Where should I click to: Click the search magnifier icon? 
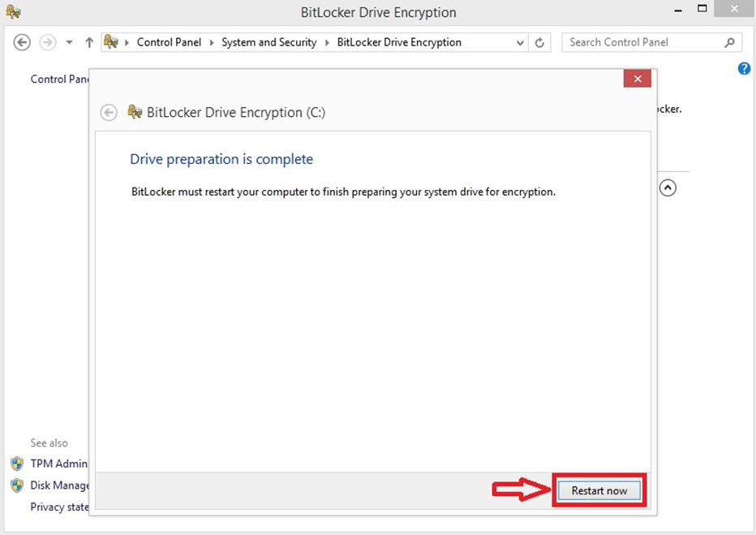point(729,42)
